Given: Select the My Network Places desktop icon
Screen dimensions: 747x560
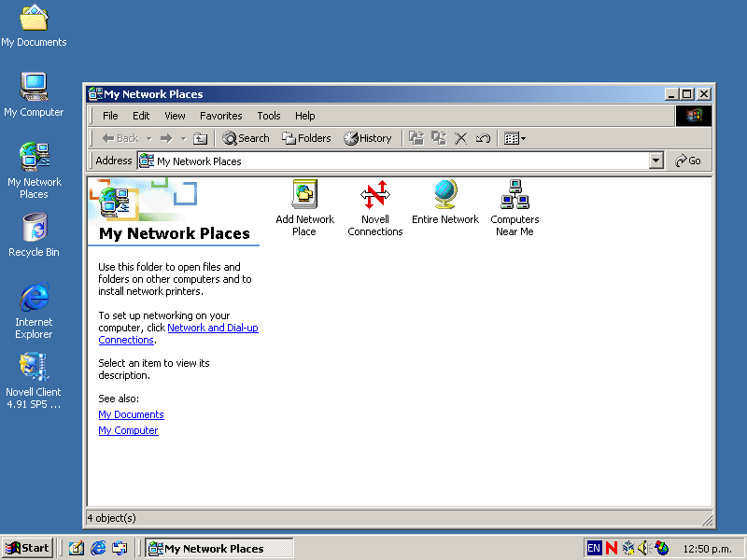Looking at the screenshot, I should tap(35, 171).
